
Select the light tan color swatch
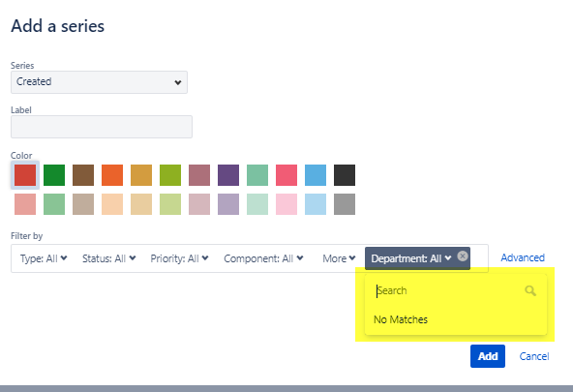[83, 204]
